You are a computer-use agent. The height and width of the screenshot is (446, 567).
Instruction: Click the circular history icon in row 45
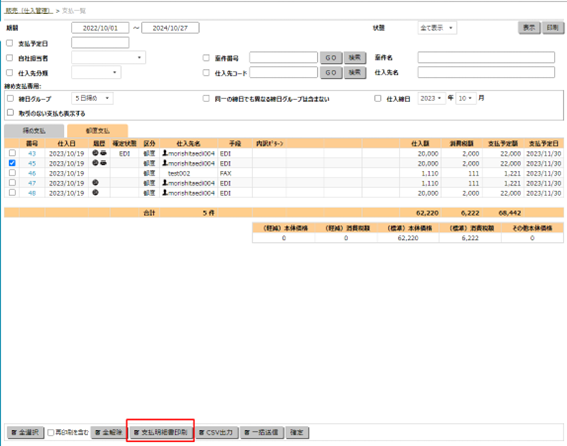tap(95, 163)
